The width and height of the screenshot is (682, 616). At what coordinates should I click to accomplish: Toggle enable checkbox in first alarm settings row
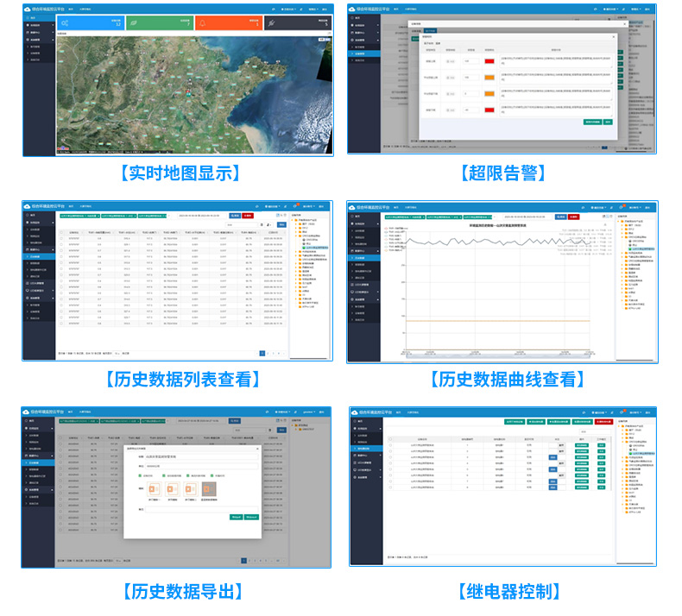447,61
